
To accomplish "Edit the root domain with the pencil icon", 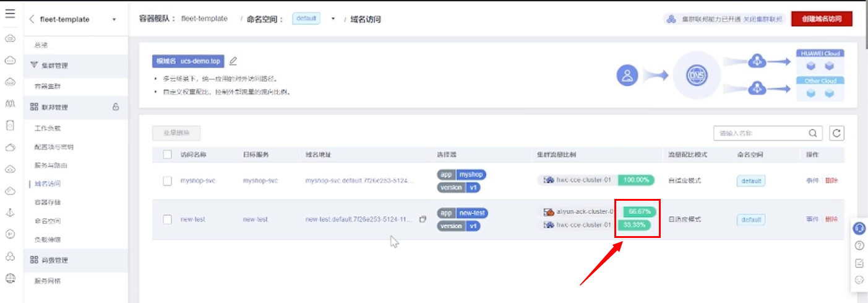I will tap(233, 61).
